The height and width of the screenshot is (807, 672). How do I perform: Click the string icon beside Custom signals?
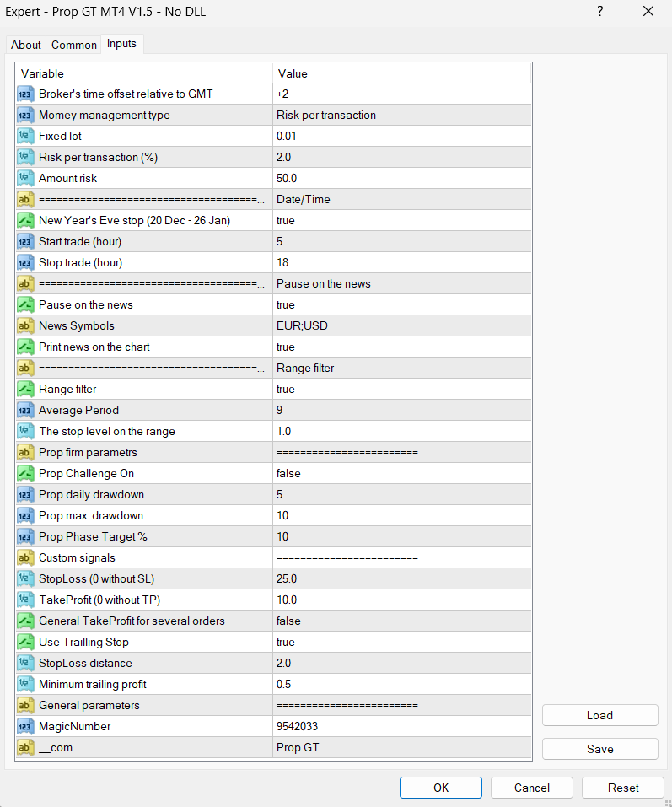25,558
